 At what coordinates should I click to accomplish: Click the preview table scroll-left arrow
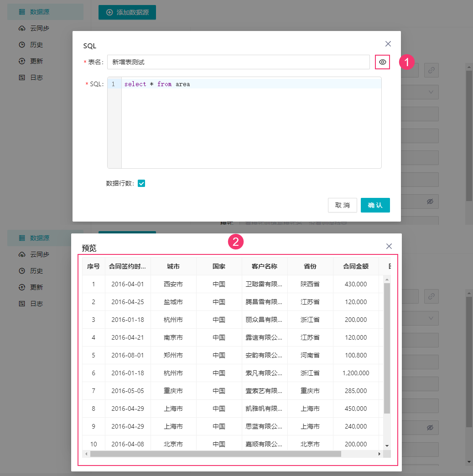coord(86,454)
